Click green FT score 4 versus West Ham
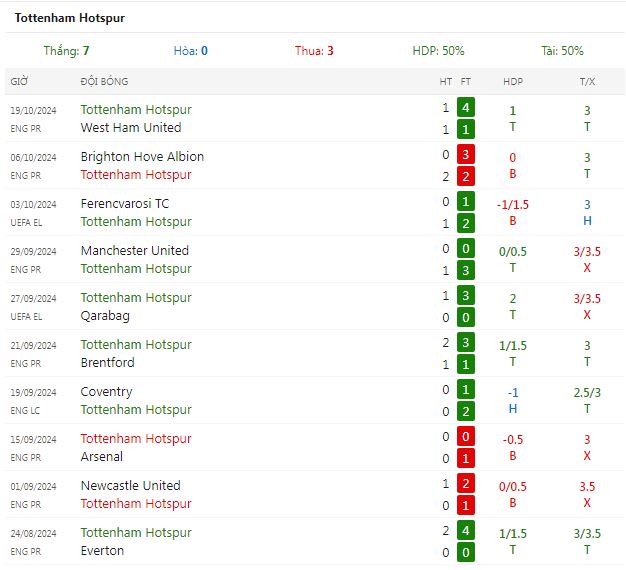 point(466,107)
